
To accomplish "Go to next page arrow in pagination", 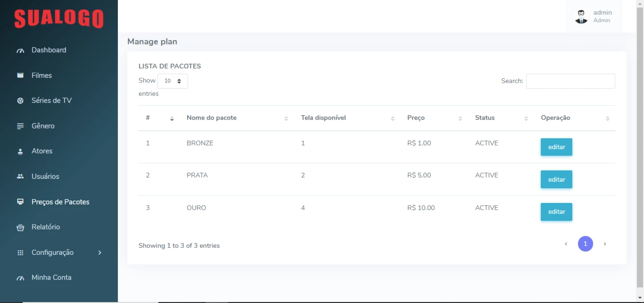I will (605, 244).
